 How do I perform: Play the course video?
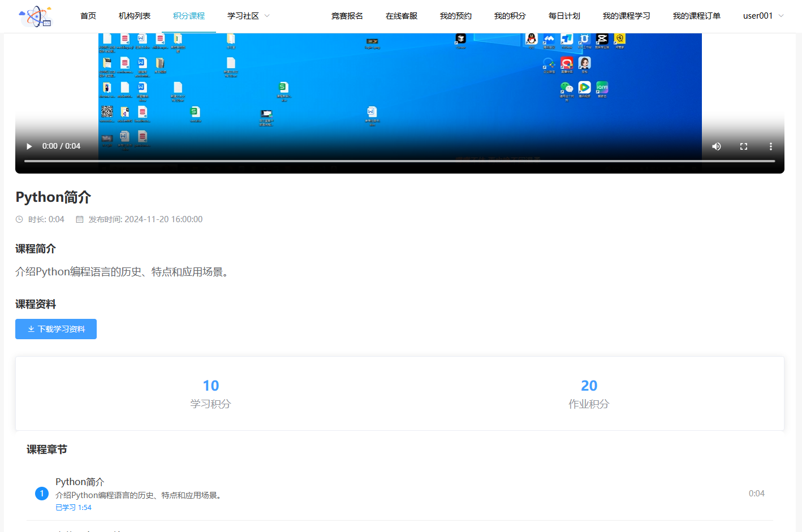click(29, 146)
